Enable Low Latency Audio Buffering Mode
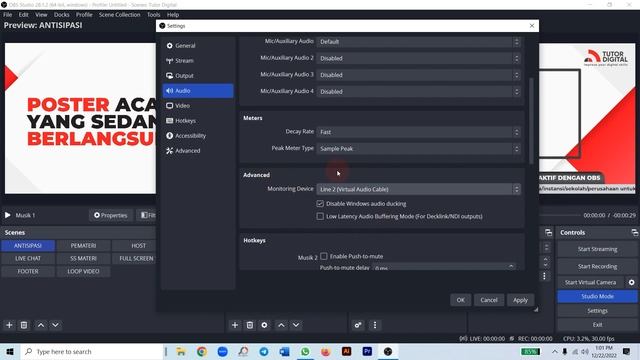This screenshot has height=360, width=640. [320, 216]
